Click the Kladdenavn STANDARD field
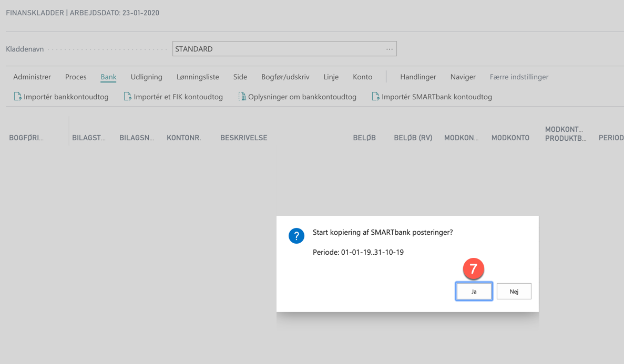Viewport: 624px width, 364px height. 284,49
